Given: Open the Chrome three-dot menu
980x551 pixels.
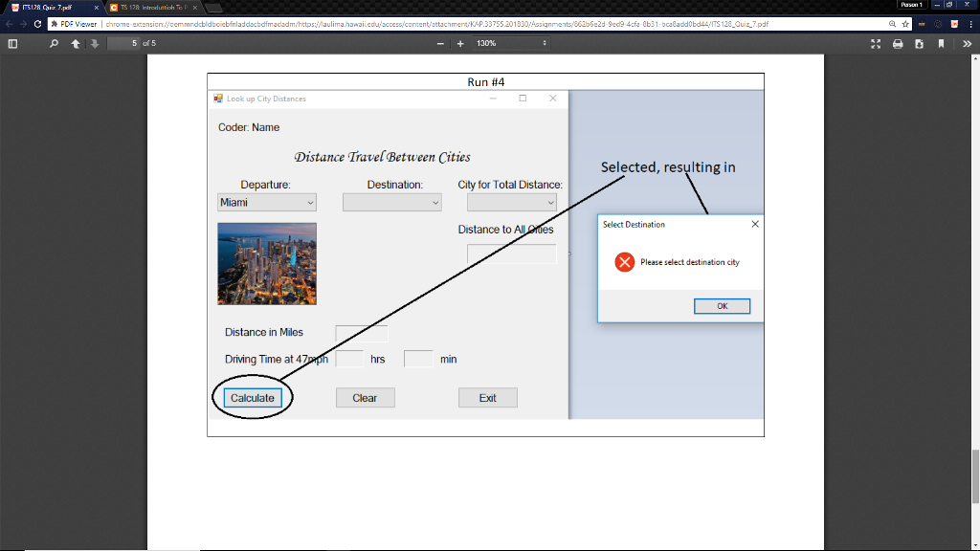Looking at the screenshot, I should tap(970, 24).
